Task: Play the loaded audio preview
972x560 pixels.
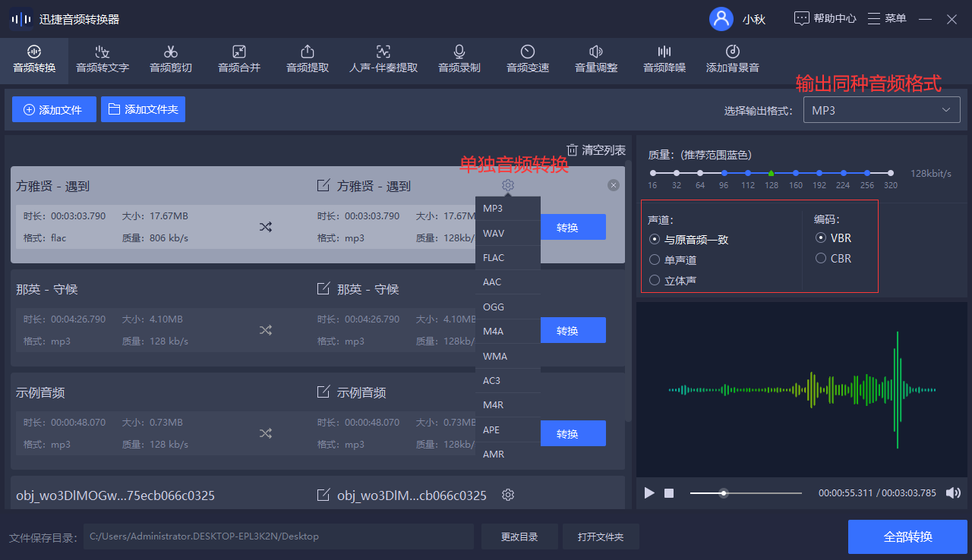Action: click(649, 493)
